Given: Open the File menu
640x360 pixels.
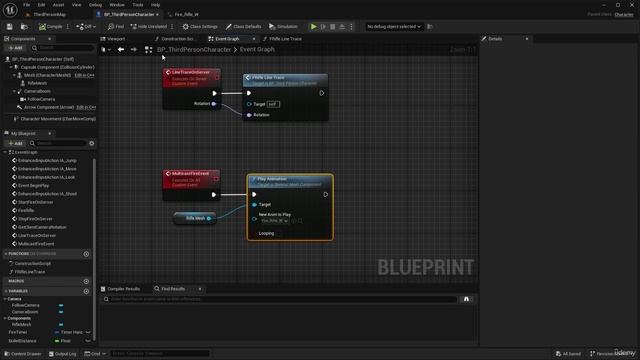Looking at the screenshot, I should pyautogui.click(x=27, y=5).
